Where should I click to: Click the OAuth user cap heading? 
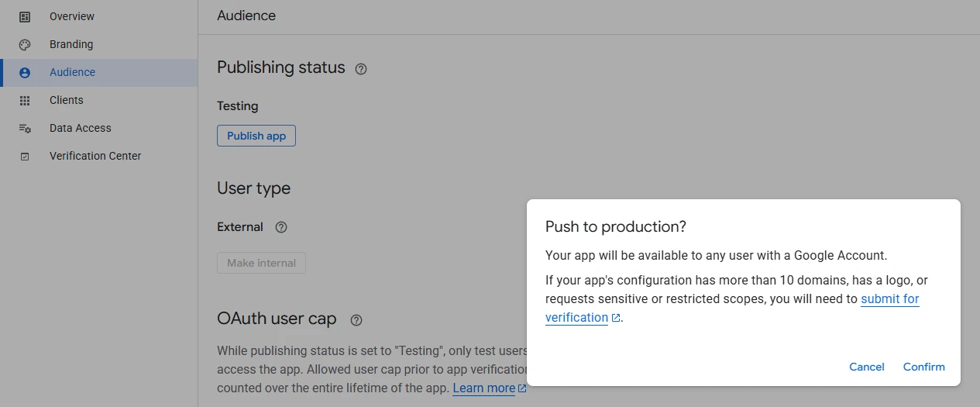point(277,319)
